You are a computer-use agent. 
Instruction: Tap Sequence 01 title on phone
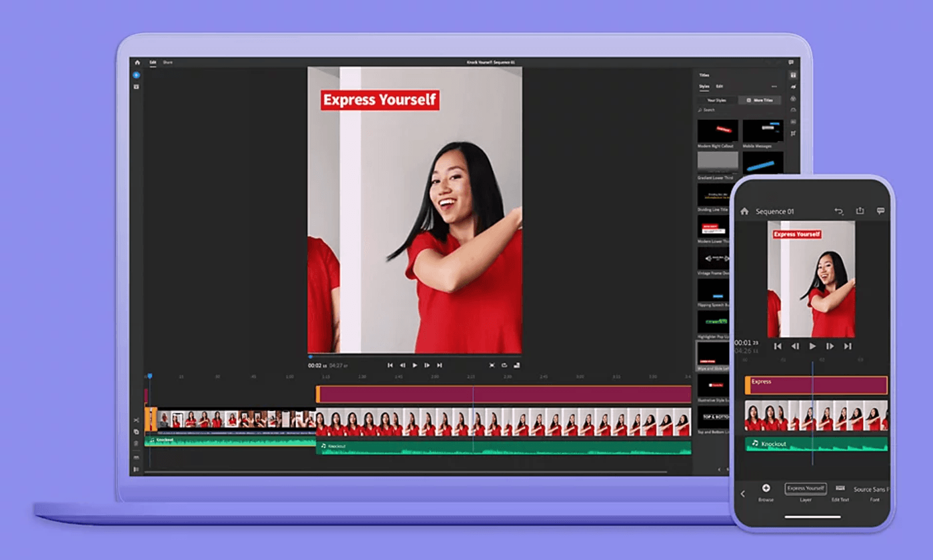coord(774,212)
